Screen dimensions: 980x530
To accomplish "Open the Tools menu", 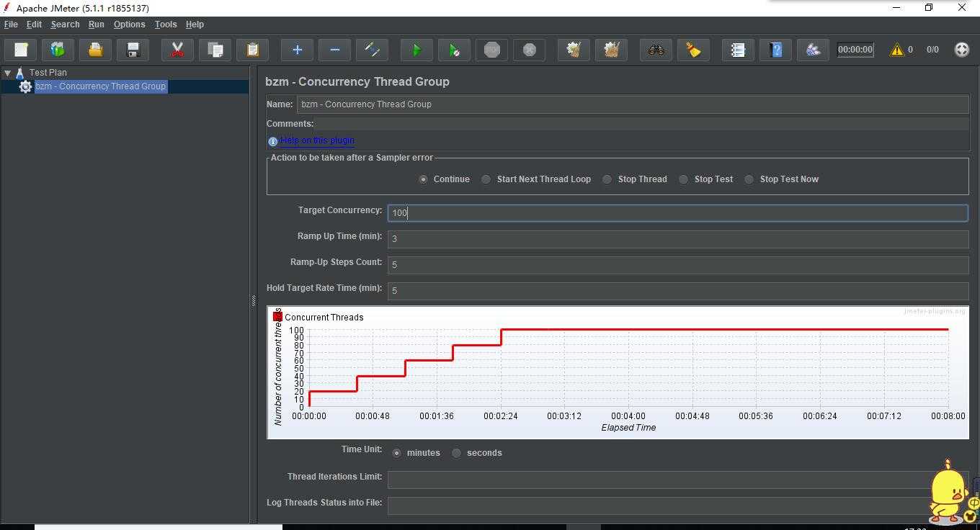I will click(x=165, y=24).
